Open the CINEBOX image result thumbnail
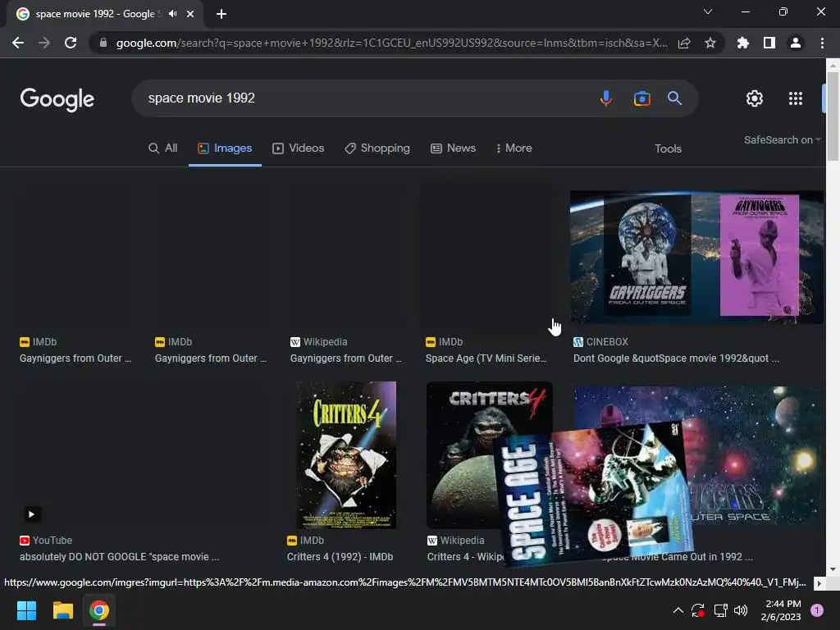 [696, 257]
